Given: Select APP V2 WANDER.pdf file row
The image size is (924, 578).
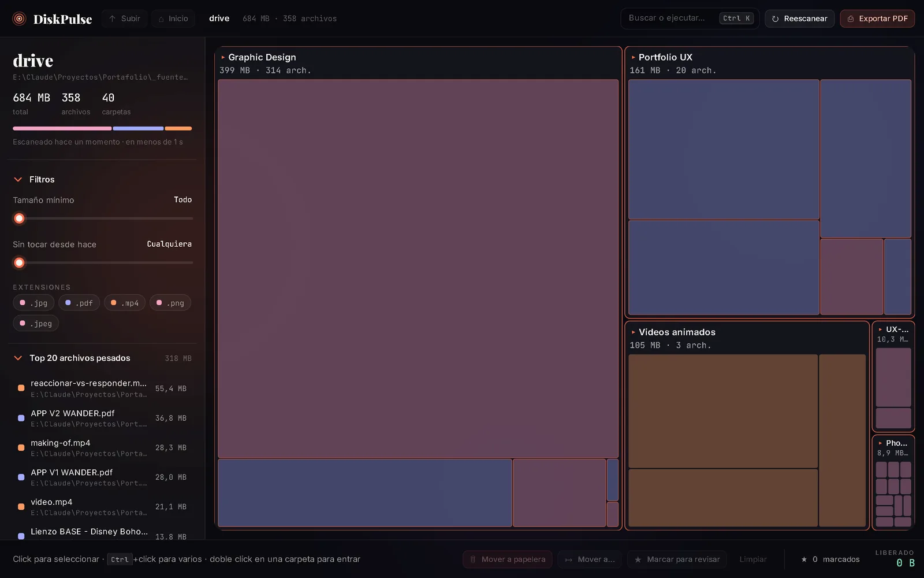Looking at the screenshot, I should pos(102,418).
